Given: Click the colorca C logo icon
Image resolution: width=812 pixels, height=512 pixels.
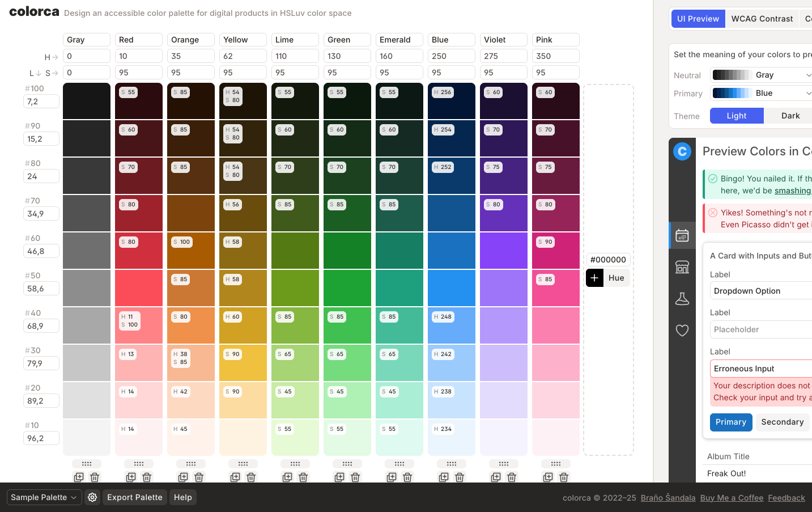Looking at the screenshot, I should (x=682, y=151).
